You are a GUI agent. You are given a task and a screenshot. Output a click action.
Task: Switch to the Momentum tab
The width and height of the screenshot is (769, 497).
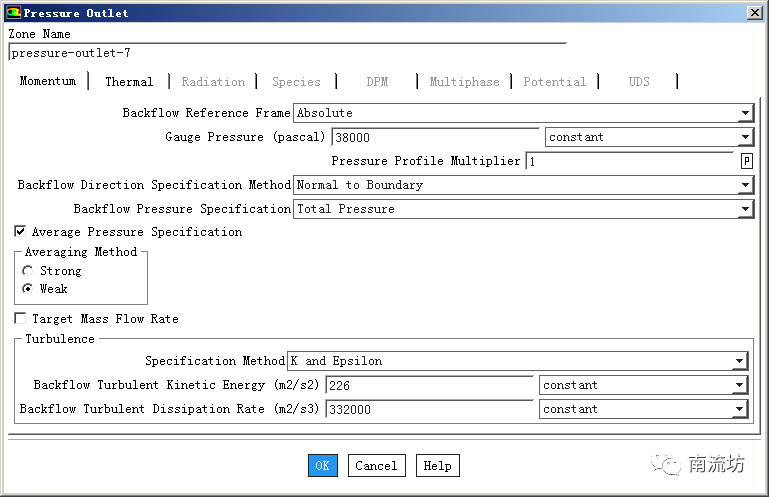[47, 82]
